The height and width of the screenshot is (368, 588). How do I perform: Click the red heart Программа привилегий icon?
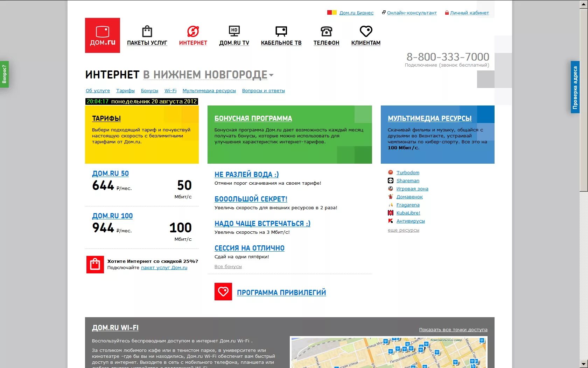click(223, 292)
